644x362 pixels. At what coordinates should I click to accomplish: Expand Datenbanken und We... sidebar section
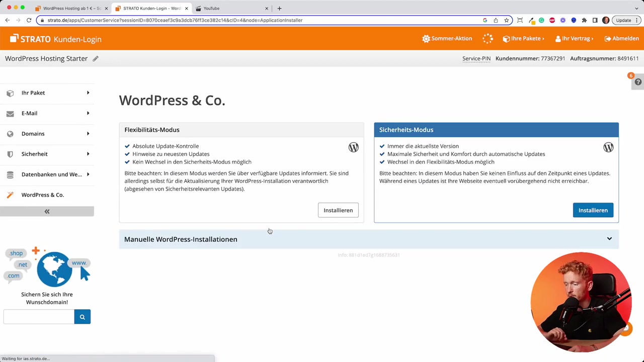47,174
